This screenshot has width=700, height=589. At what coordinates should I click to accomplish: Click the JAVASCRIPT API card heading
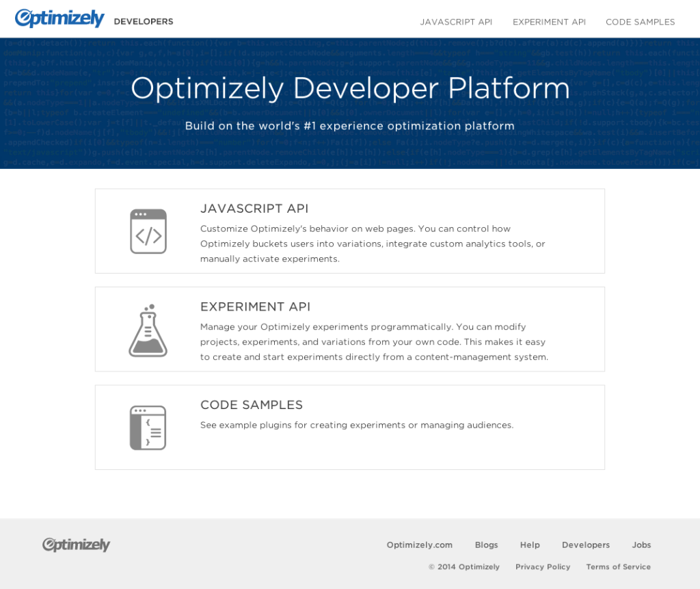[x=254, y=209]
